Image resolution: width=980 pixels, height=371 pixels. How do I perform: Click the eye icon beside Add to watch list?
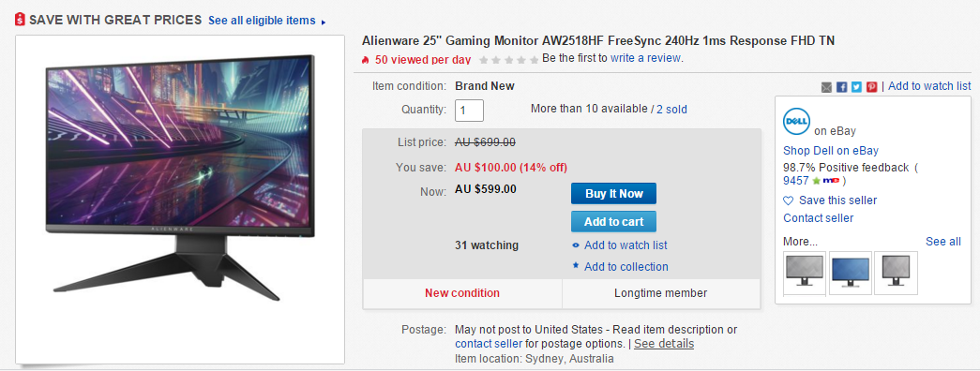(x=576, y=245)
